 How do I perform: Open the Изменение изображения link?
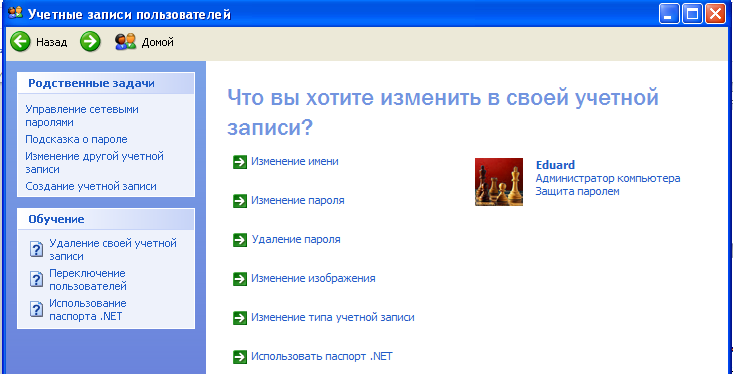[313, 279]
